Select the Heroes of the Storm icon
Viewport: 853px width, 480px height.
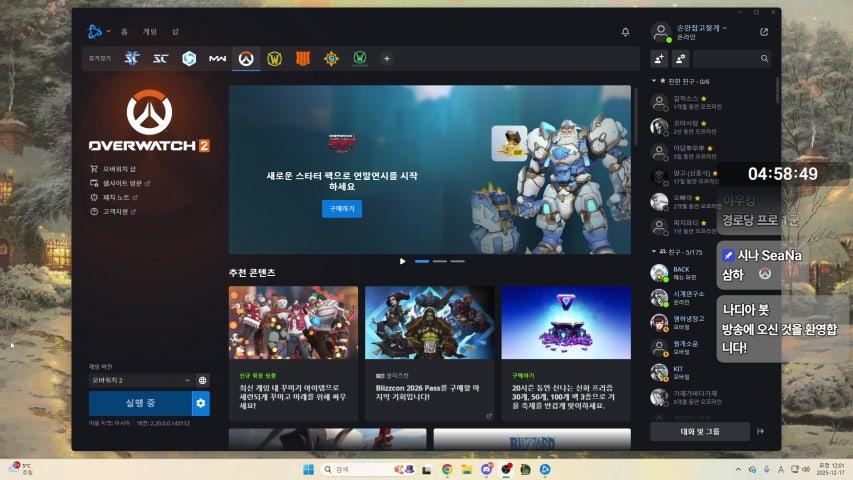point(189,59)
